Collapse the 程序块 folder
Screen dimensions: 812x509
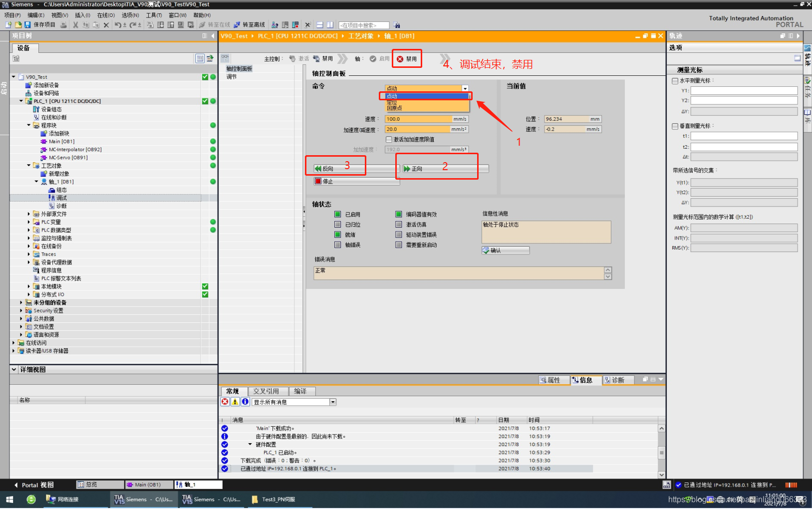[29, 125]
